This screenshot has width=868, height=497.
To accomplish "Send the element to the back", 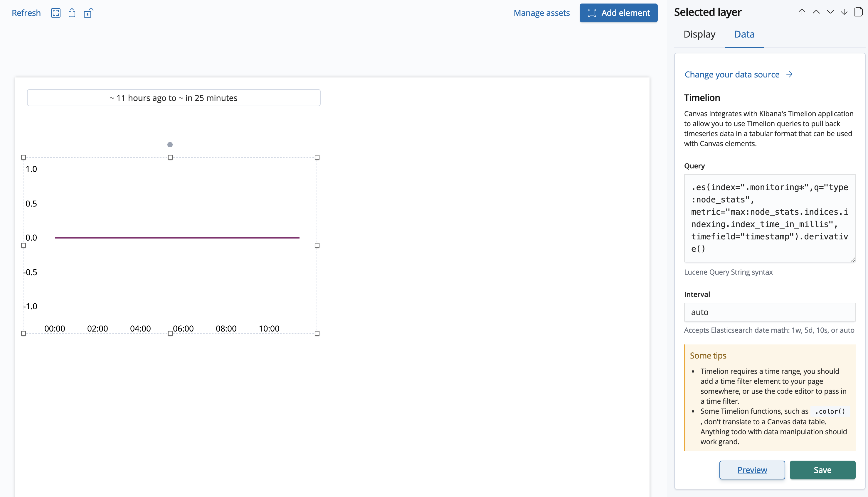I will (844, 12).
